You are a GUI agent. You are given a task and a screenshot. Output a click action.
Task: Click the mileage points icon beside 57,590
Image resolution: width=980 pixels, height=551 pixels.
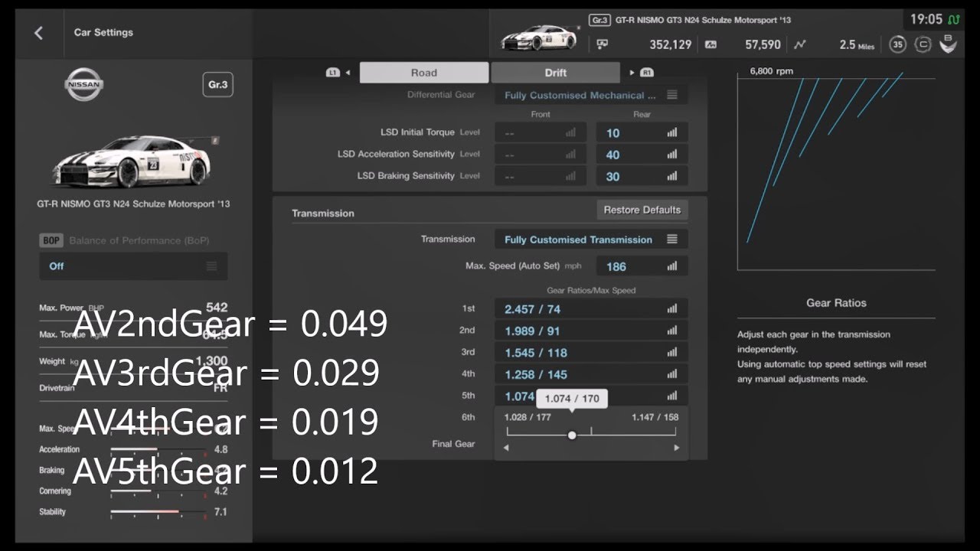[711, 44]
